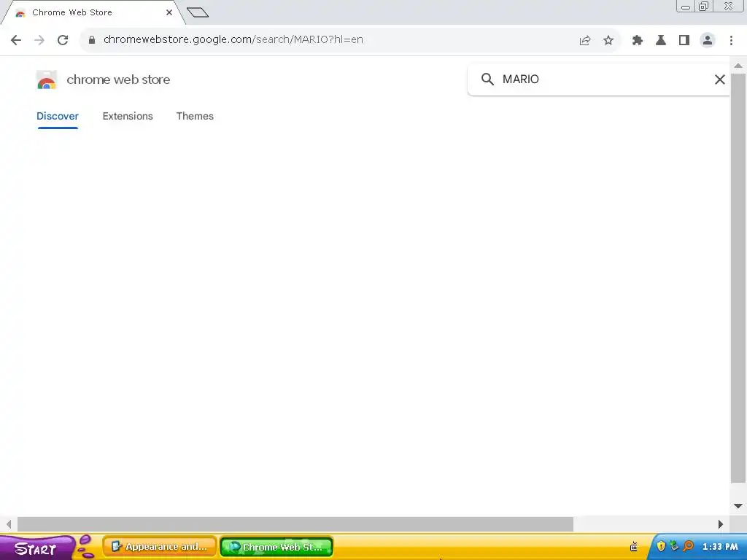Image resolution: width=747 pixels, height=560 pixels.
Task: Open the profile avatar menu
Action: coord(708,41)
